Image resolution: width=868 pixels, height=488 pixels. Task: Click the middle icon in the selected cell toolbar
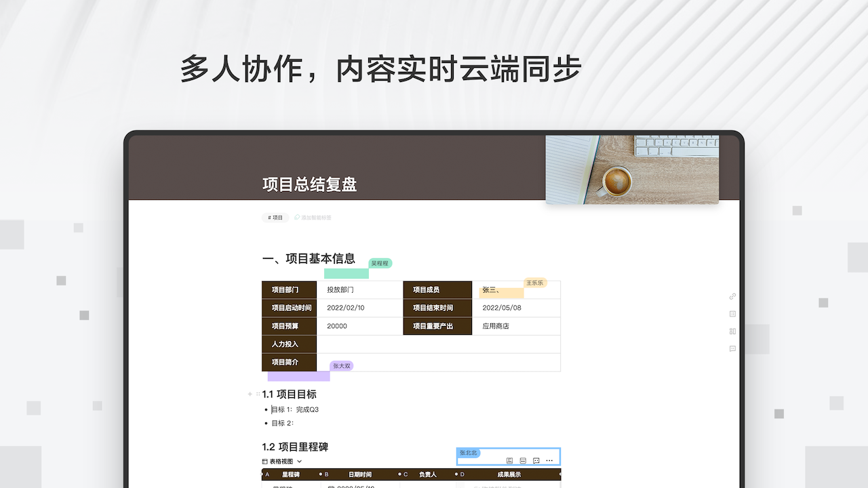click(522, 461)
